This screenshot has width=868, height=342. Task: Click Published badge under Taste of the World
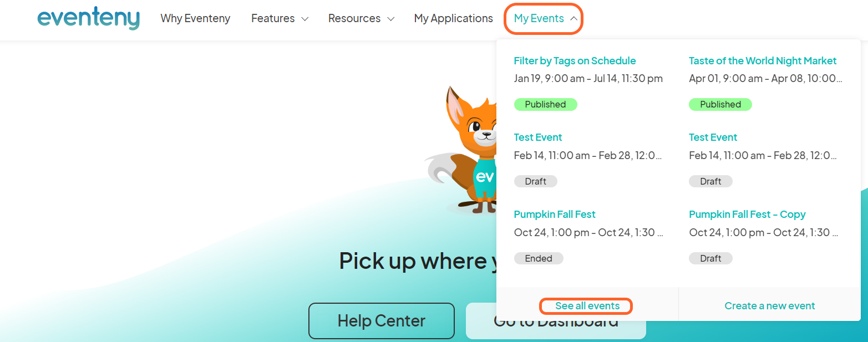click(720, 104)
